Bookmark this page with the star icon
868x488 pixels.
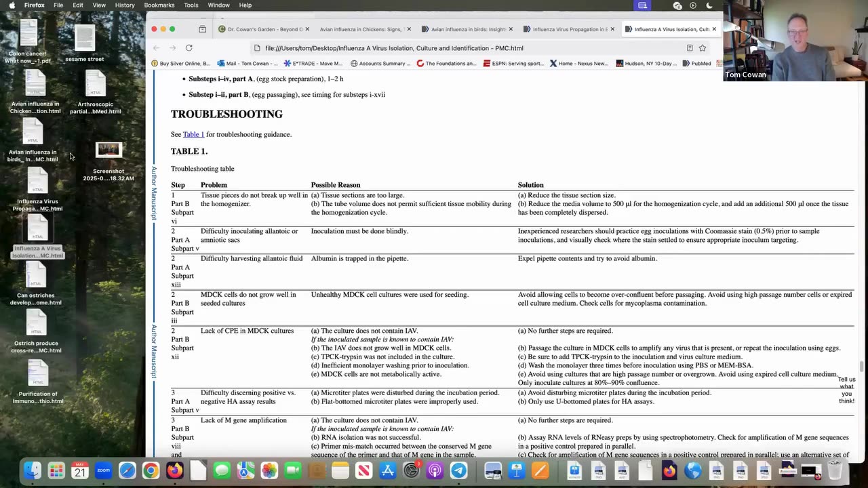tap(703, 48)
